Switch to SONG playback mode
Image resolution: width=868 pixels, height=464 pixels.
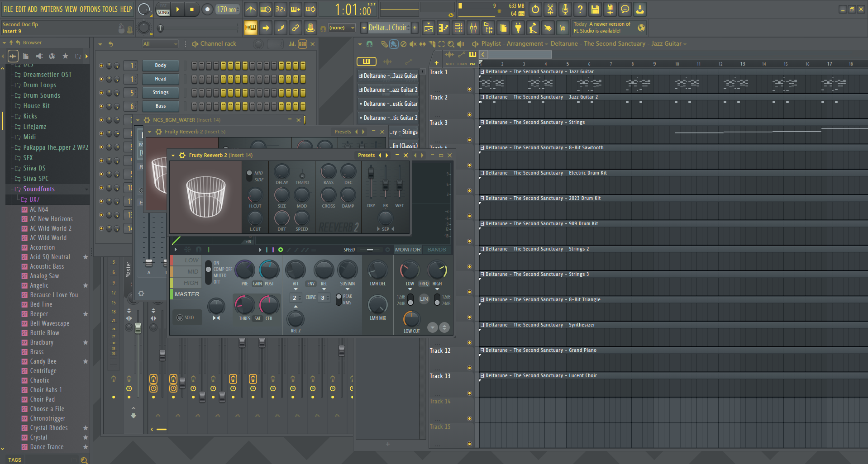click(x=163, y=12)
